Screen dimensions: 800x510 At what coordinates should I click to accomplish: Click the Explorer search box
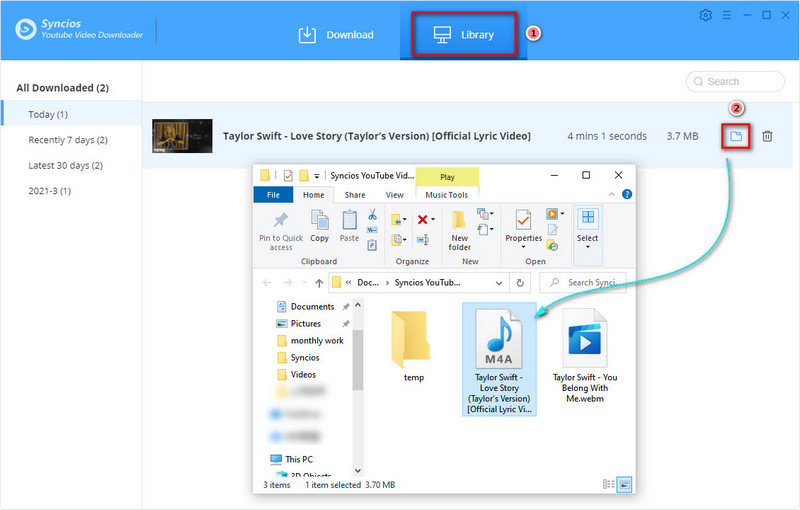(x=582, y=283)
